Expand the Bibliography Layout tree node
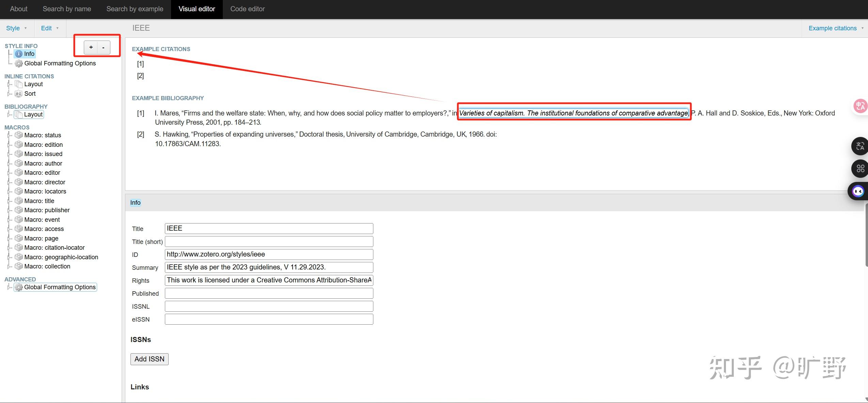Viewport: 868px width, 403px height. point(9,114)
